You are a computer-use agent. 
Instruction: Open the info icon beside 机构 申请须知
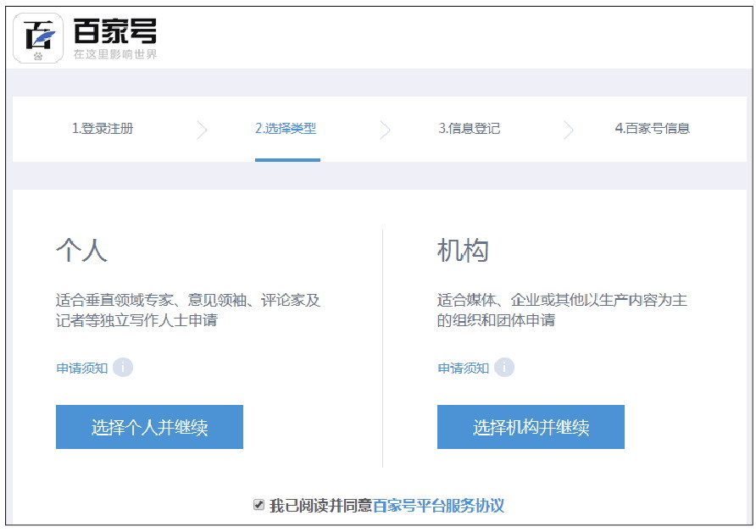(x=504, y=369)
